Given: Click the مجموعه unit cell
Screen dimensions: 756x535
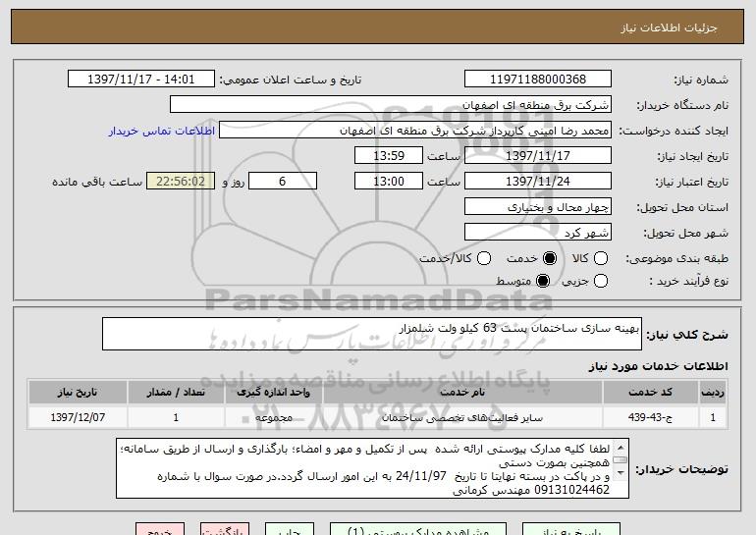Looking at the screenshot, I should pyautogui.click(x=273, y=417).
